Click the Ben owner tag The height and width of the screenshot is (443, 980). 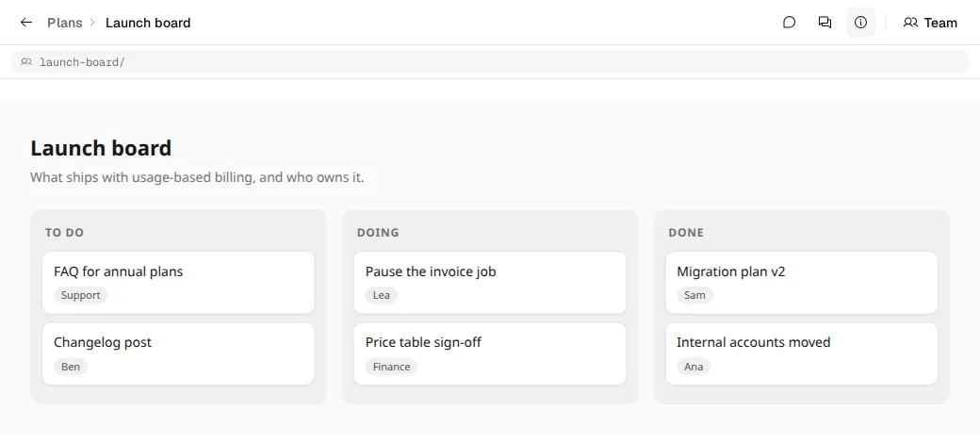coord(71,366)
